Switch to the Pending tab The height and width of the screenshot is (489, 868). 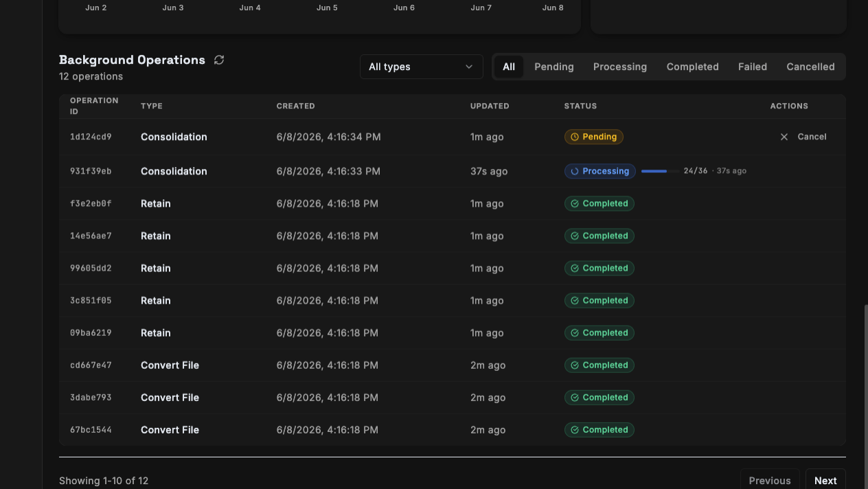[554, 67]
